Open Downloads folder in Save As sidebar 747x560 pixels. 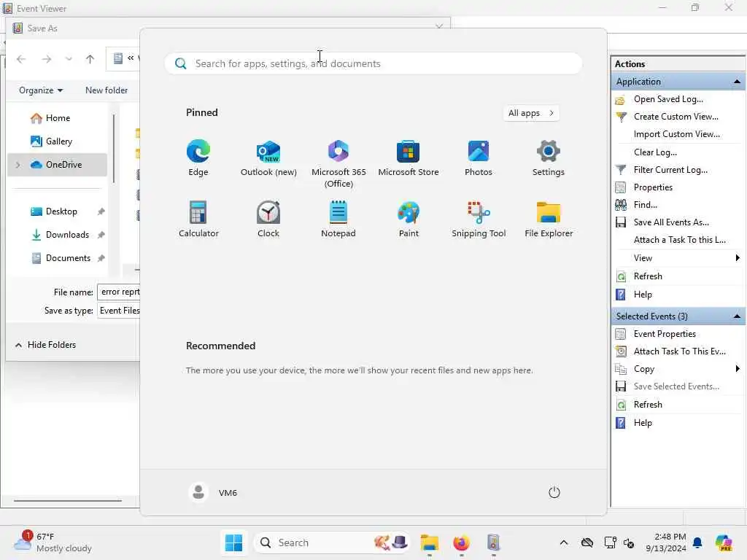(66, 235)
